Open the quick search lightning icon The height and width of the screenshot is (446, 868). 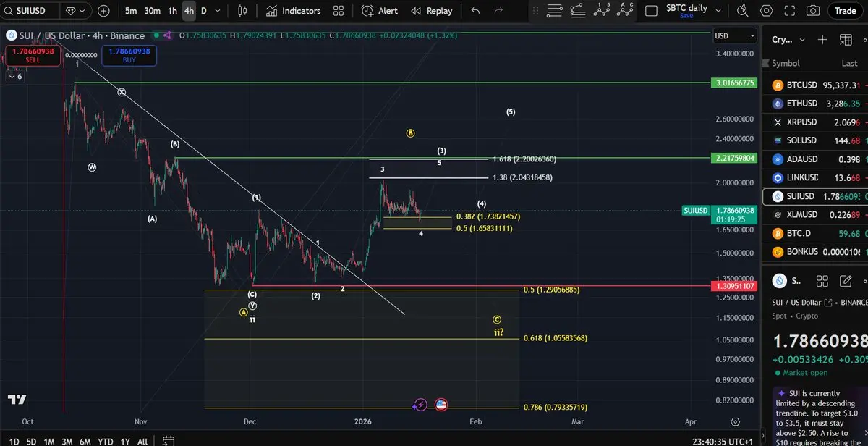click(743, 11)
